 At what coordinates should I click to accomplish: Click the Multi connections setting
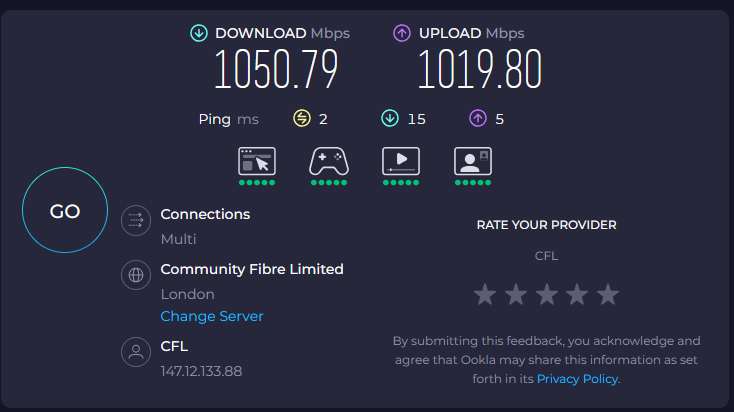point(179,239)
